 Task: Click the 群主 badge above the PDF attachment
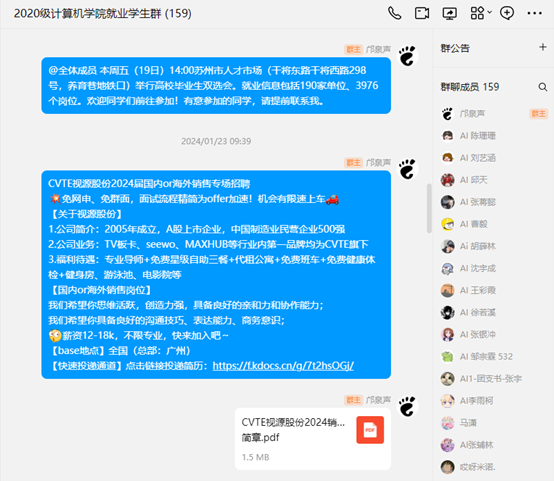pos(353,400)
